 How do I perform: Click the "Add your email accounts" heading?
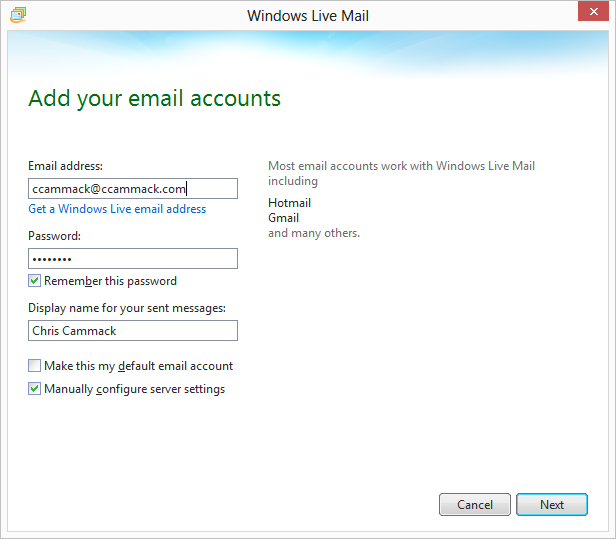click(154, 99)
